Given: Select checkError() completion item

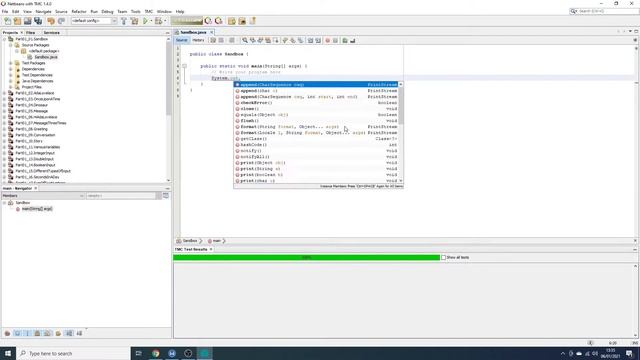Looking at the screenshot, I should pyautogui.click(x=316, y=102).
